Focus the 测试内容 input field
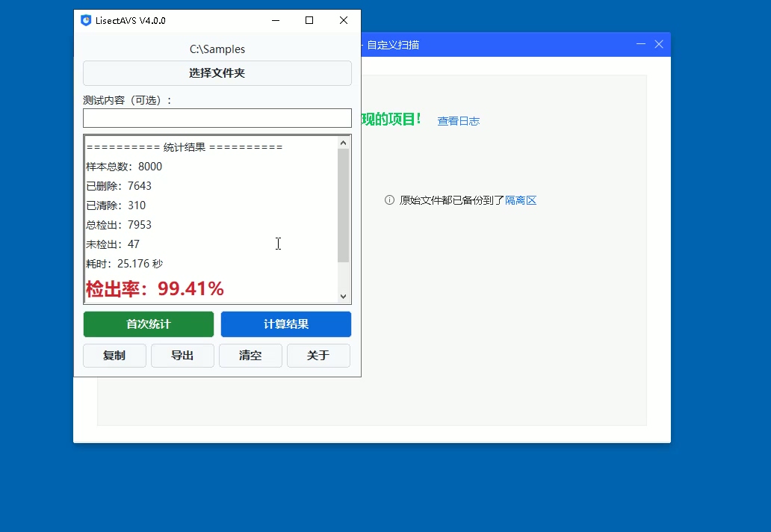 point(217,118)
